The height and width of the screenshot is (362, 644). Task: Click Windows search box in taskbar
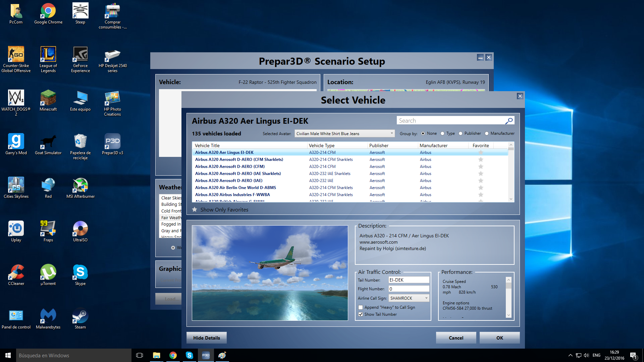coord(74,355)
